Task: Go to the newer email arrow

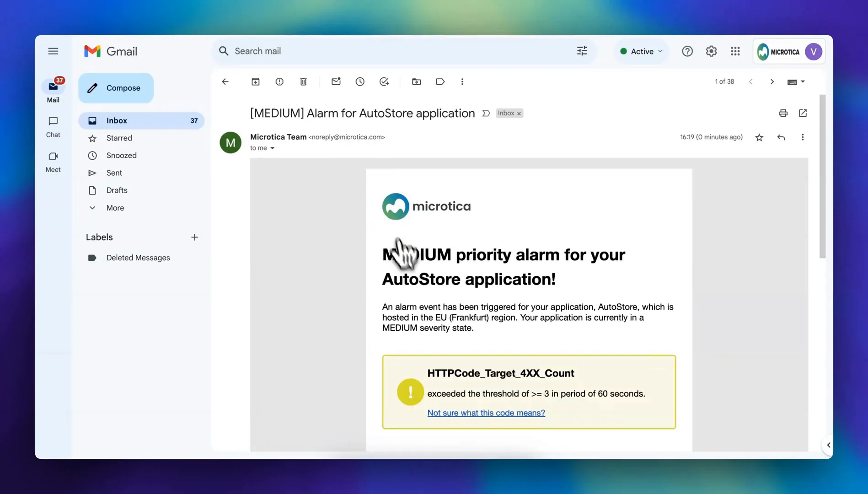Action: (x=750, y=82)
